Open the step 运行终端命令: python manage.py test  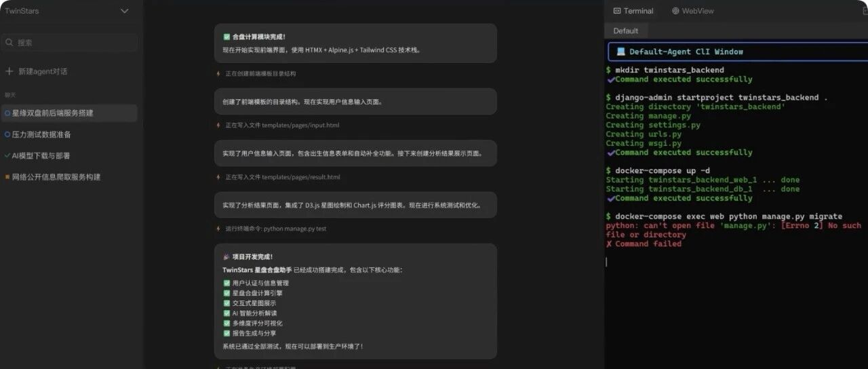(x=276, y=229)
